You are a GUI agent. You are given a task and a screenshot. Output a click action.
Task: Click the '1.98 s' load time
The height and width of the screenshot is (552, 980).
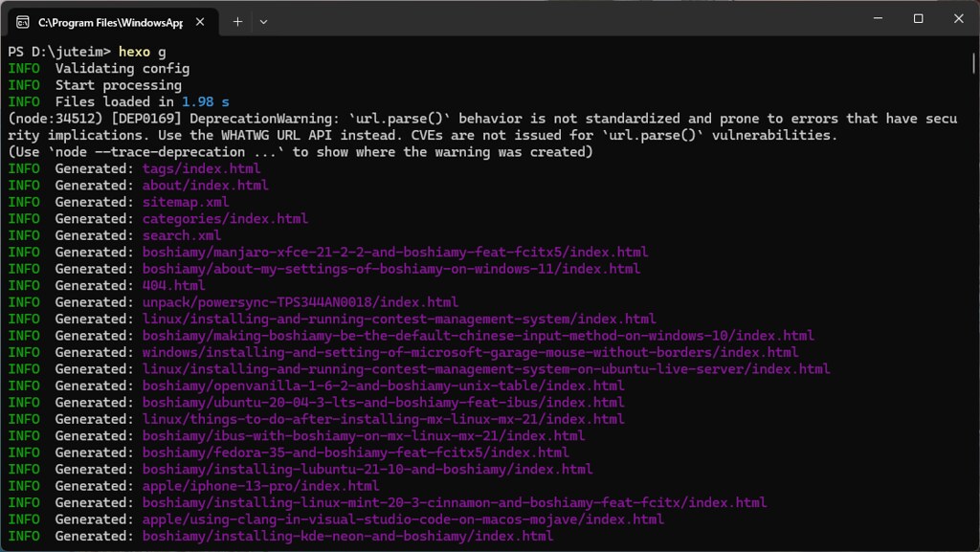click(x=206, y=101)
